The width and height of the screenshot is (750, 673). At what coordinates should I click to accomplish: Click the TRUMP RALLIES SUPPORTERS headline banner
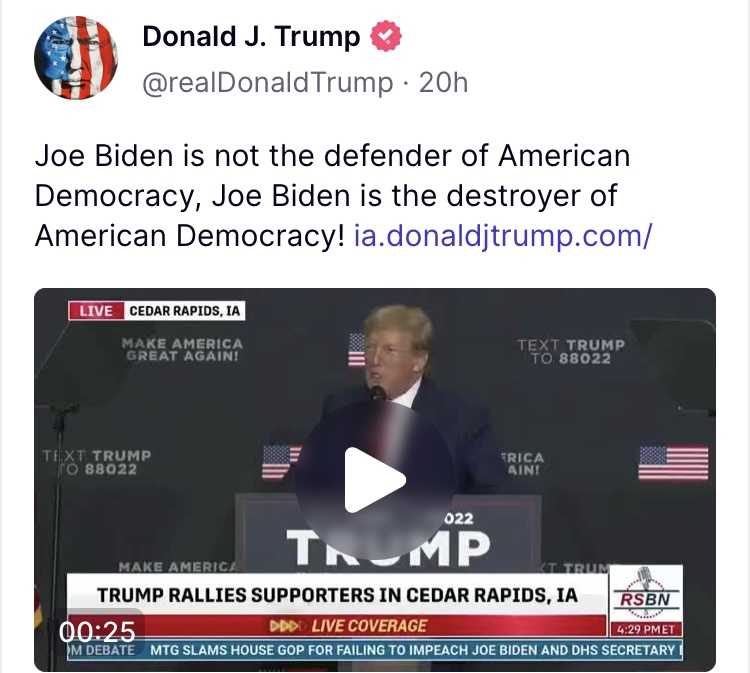coord(337,595)
